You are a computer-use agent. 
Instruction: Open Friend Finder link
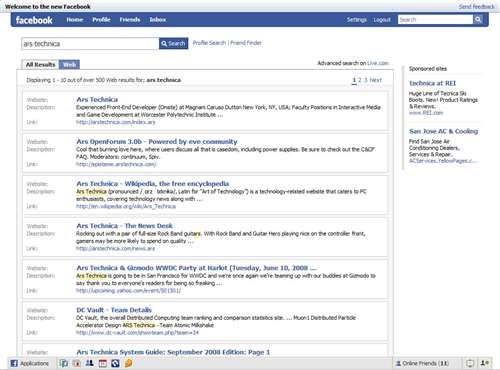(246, 43)
